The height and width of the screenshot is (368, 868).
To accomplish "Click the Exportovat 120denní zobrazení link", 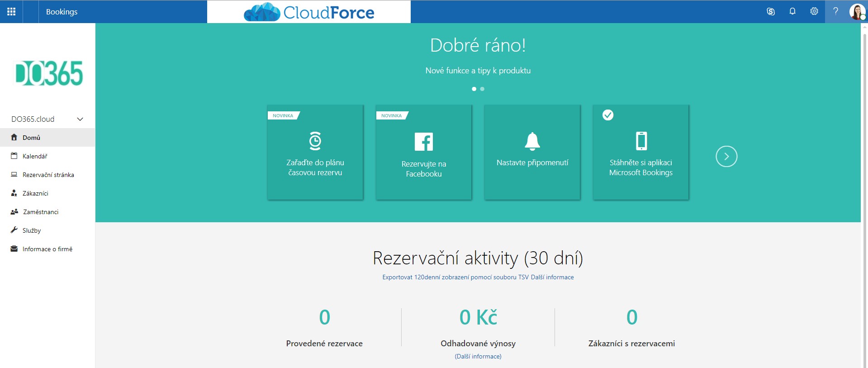I will [455, 277].
